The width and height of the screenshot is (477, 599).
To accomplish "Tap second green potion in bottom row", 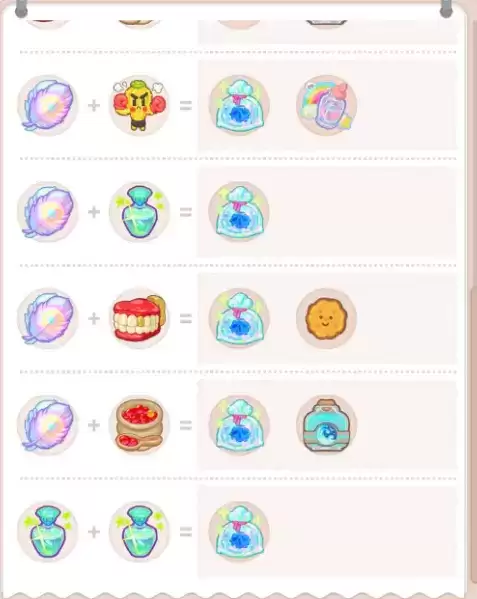I will tap(139, 531).
